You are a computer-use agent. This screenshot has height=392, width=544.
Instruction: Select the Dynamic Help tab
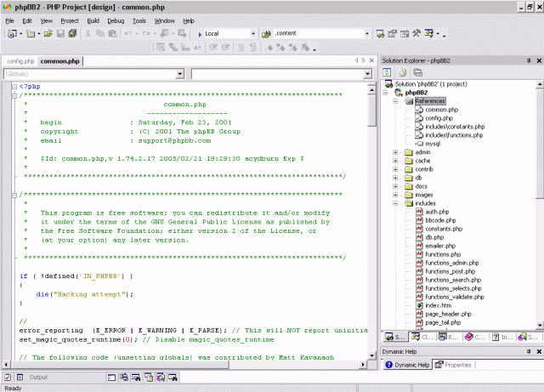(407, 365)
